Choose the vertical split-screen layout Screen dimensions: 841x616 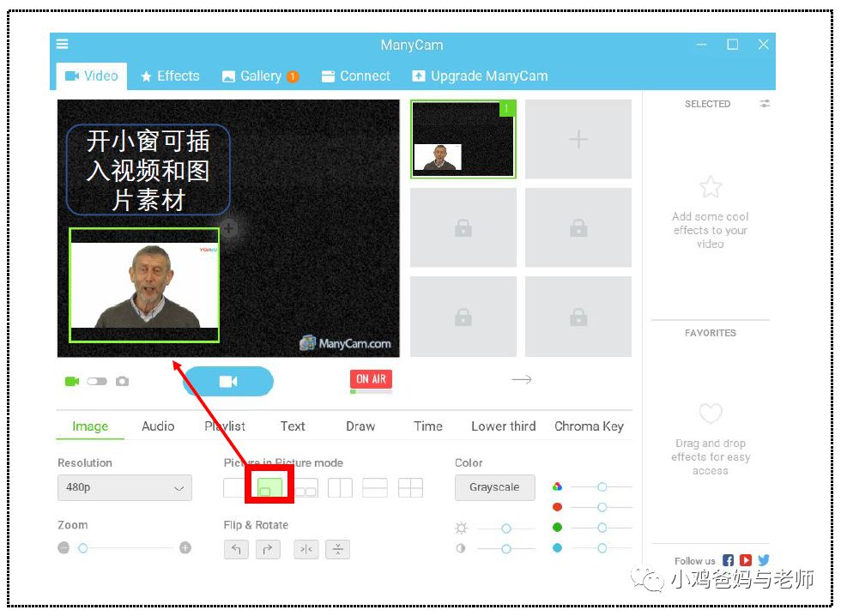tap(340, 488)
